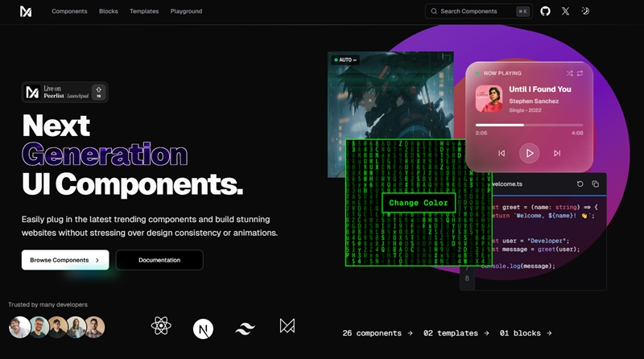Click the Browse Components button

click(65, 260)
